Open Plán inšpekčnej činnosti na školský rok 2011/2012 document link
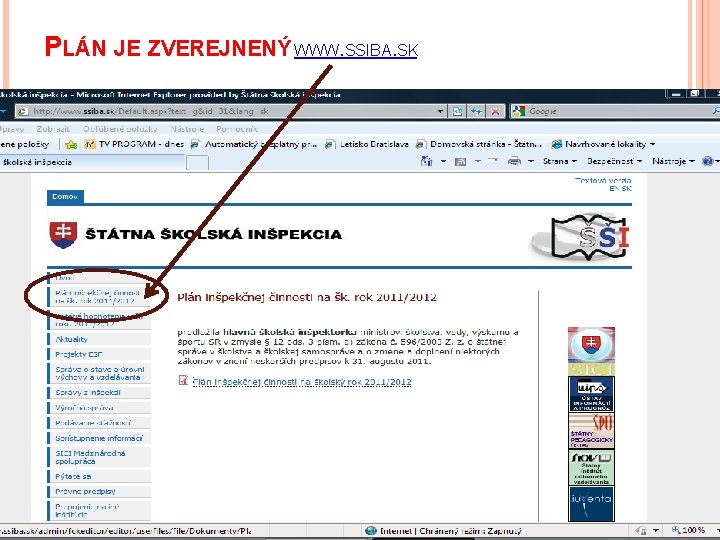 [302, 382]
